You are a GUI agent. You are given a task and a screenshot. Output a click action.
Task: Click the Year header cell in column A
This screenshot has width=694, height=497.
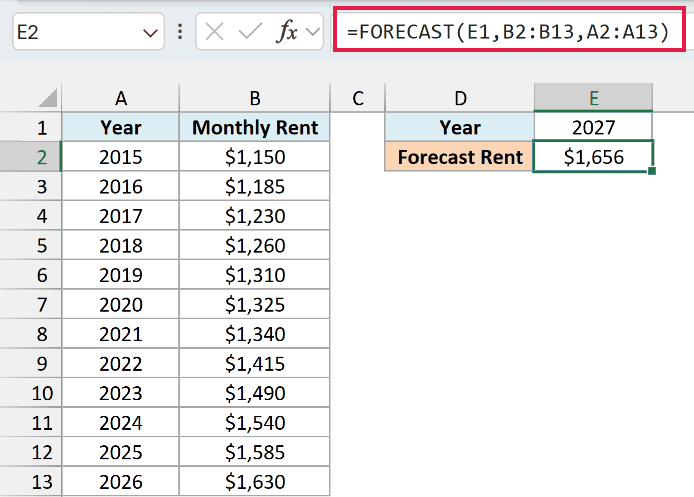[121, 127]
